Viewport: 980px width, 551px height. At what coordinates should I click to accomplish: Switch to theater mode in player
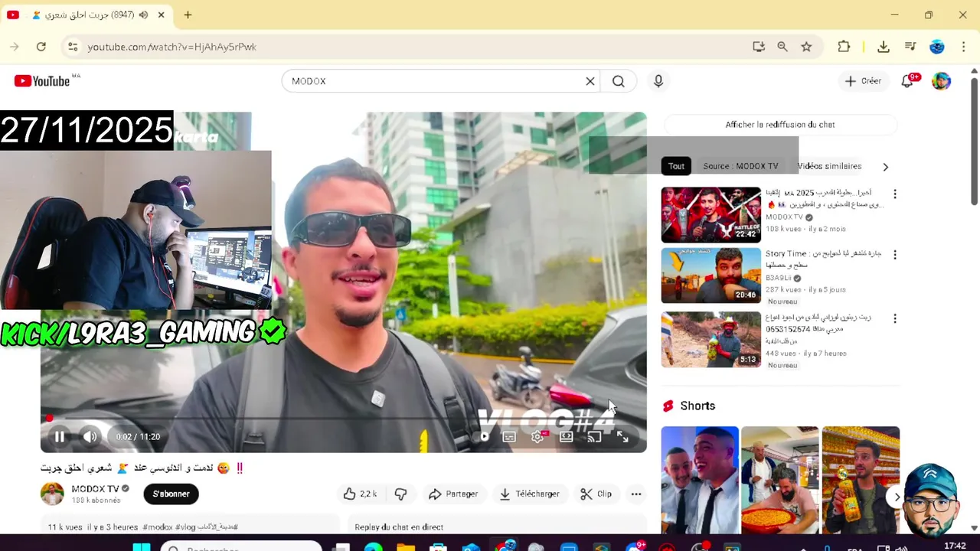(x=567, y=437)
